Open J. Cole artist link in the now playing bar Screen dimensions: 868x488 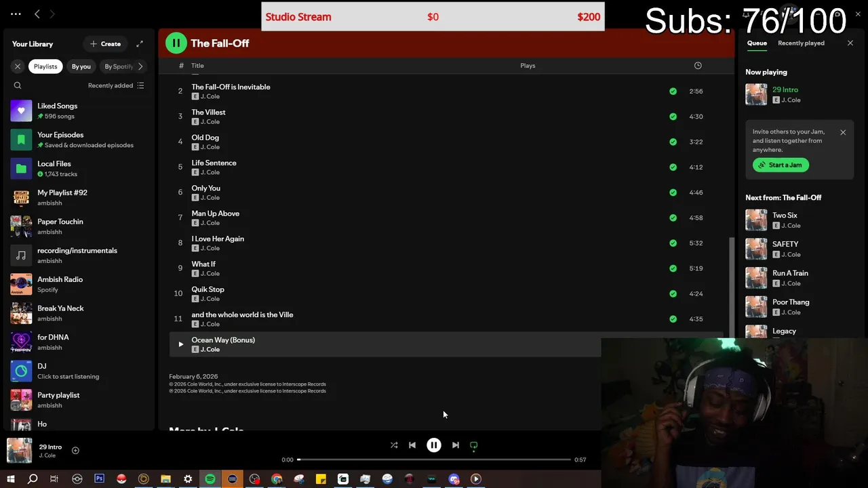47,455
